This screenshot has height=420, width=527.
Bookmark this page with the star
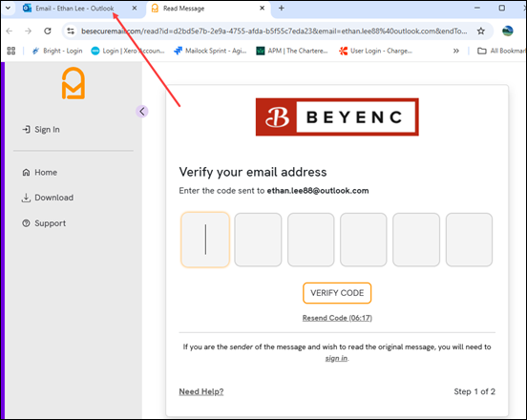tap(481, 31)
